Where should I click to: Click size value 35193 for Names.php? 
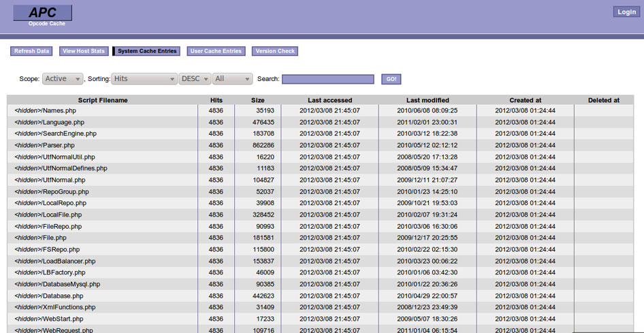tap(265, 110)
